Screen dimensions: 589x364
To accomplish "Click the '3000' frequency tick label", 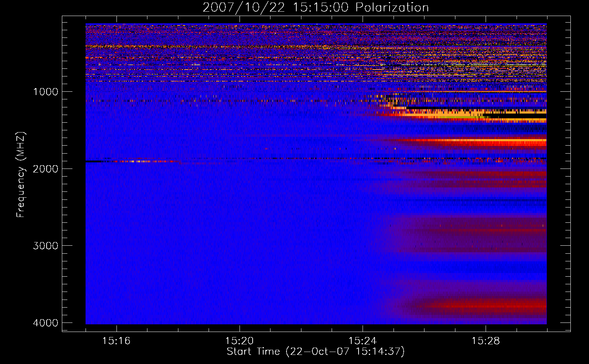I will click(x=46, y=246).
